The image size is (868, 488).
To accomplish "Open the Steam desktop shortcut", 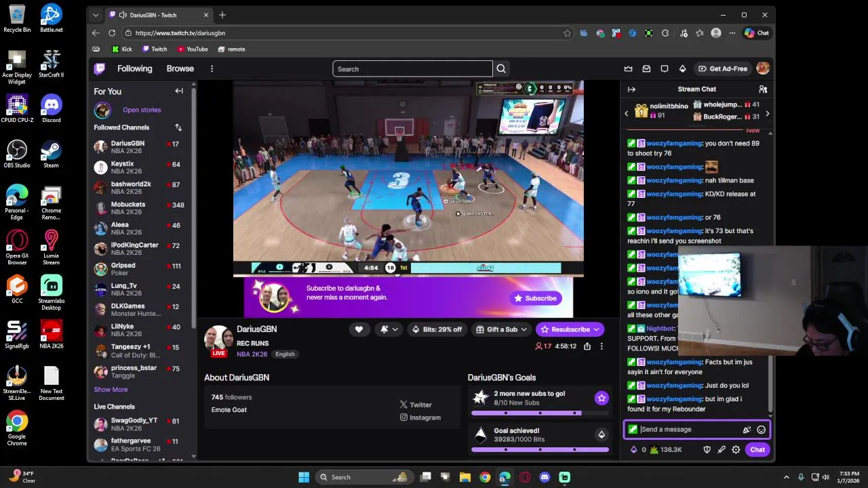I will point(51,154).
